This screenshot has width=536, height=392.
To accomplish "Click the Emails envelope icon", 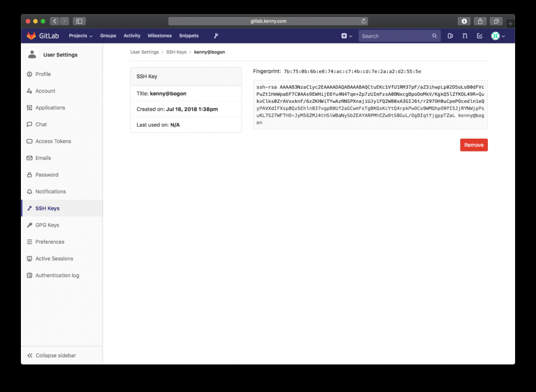I will [x=29, y=158].
